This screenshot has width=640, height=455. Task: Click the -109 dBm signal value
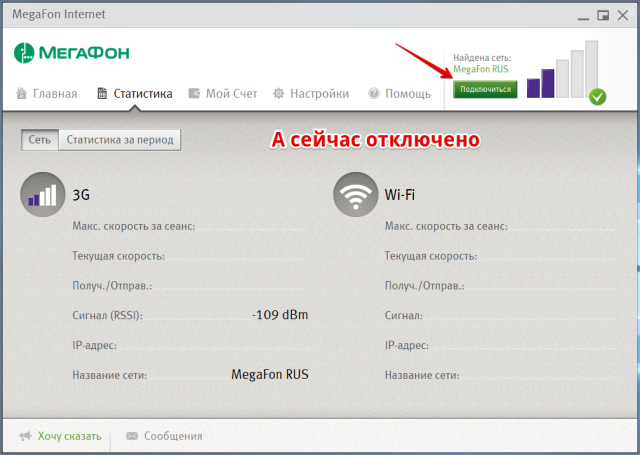point(280,315)
